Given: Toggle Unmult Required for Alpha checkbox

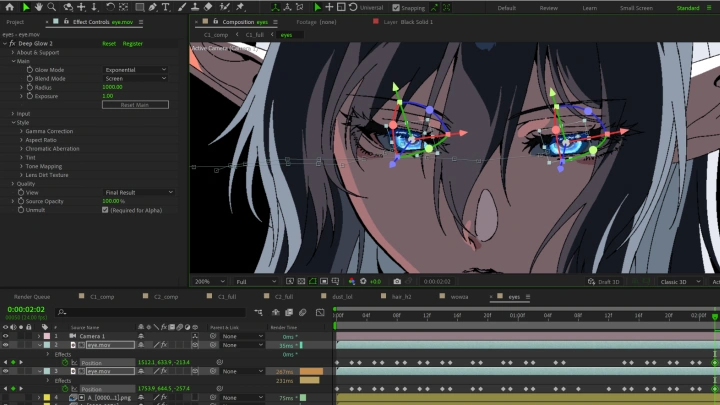Looking at the screenshot, I should click(105, 210).
